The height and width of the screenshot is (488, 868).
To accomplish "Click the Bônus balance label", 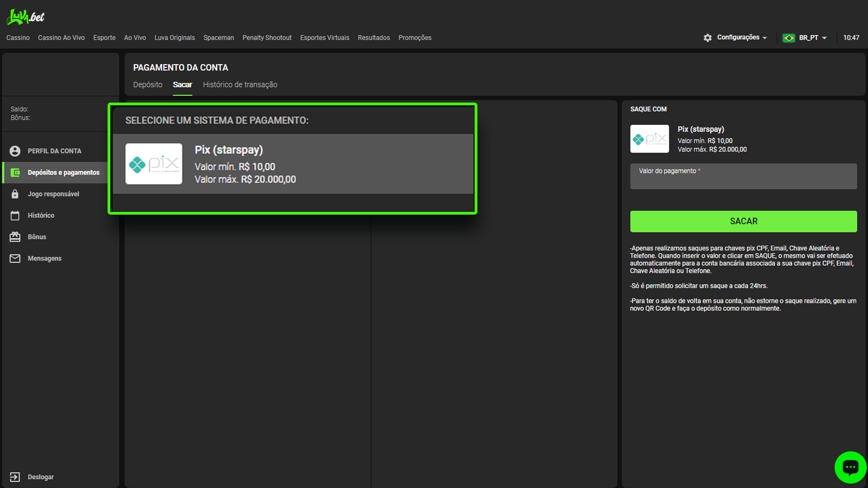I will (20, 118).
